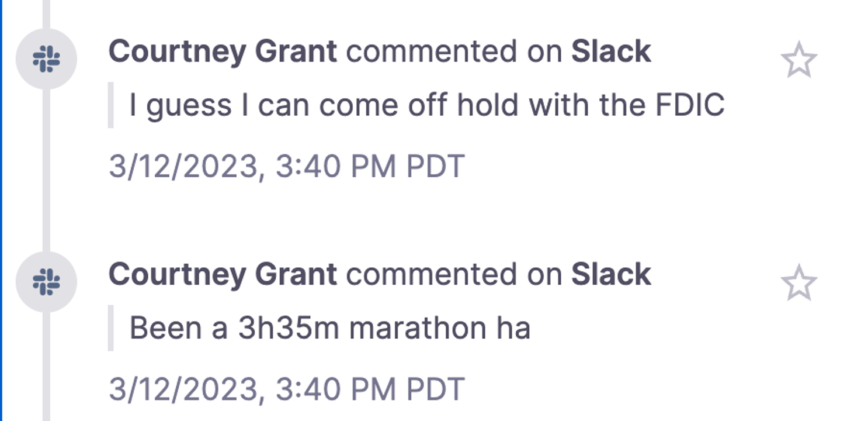
Task: Star the FDIC hold comment
Action: pyautogui.click(x=798, y=60)
